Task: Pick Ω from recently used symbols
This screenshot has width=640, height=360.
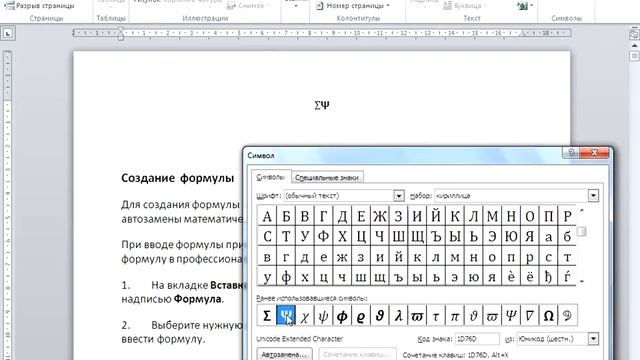Action: tap(549, 316)
